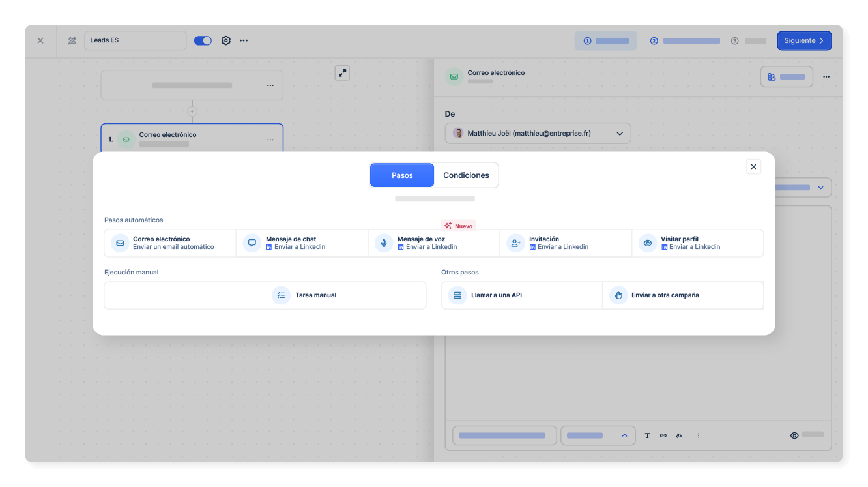Close the step selection dialog
Screen dimensions: 868x487
pos(753,167)
